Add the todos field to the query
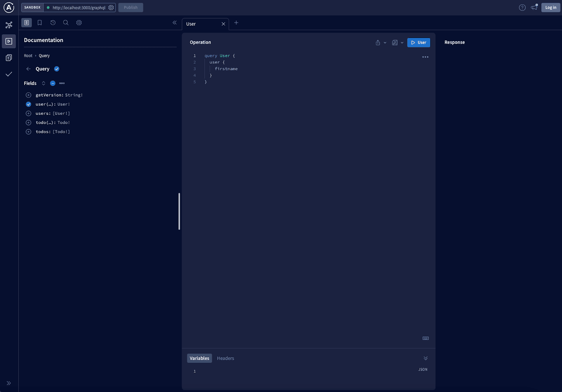Screen dimensions: 562x392 click(28, 131)
